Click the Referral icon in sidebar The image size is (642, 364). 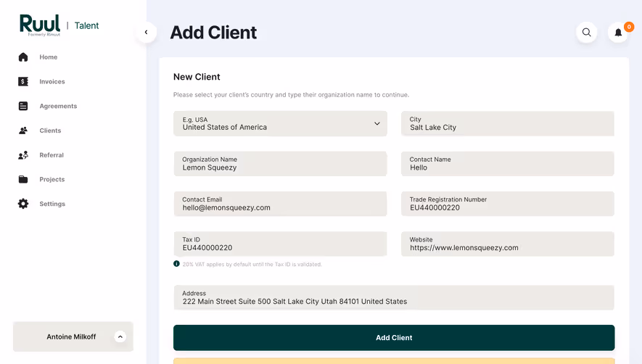pos(23,155)
